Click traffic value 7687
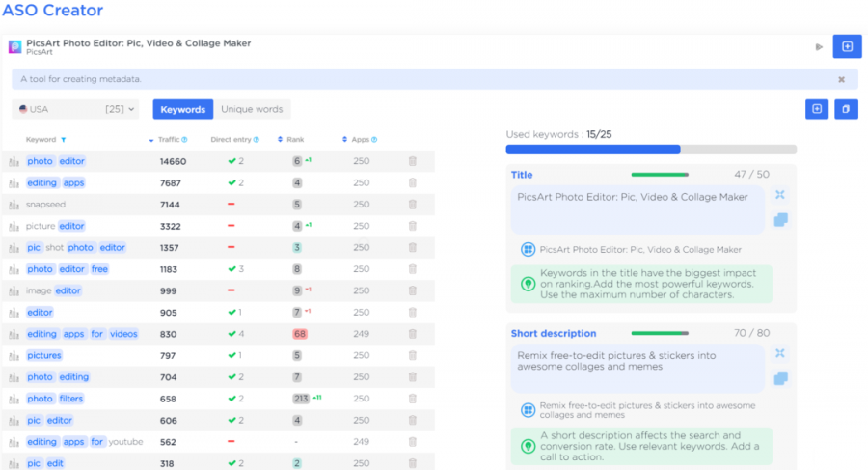Image resolution: width=868 pixels, height=470 pixels. click(171, 183)
